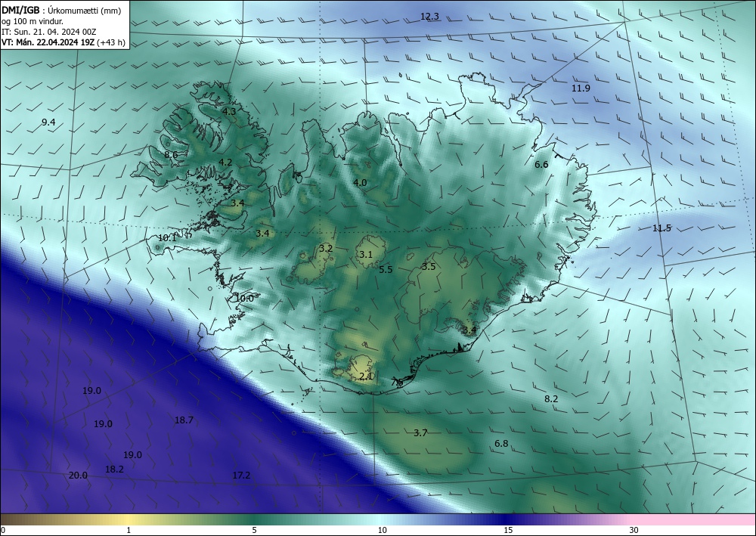Screen dimensions: 756x536
Task: Click the 5 label on the colour scale
Action: tap(254, 530)
